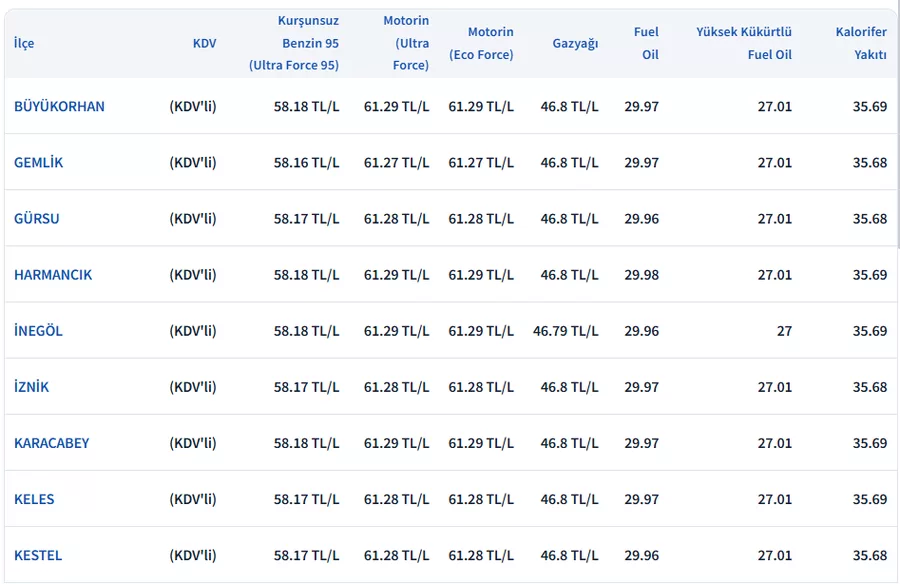The width and height of the screenshot is (900, 584).
Task: Click the KDV column header
Action: click(x=204, y=43)
